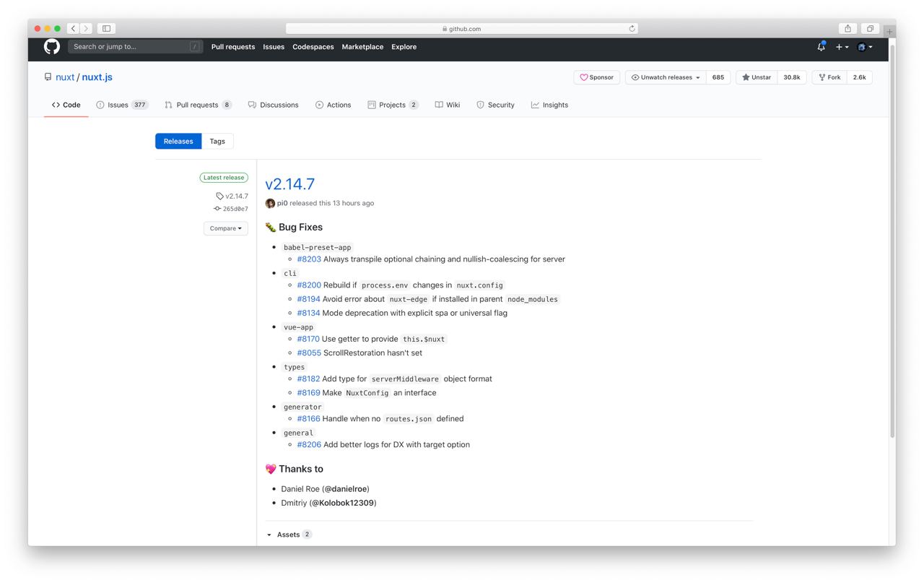Click the Latest release badge
Screen dimensions: 924x583
point(224,178)
